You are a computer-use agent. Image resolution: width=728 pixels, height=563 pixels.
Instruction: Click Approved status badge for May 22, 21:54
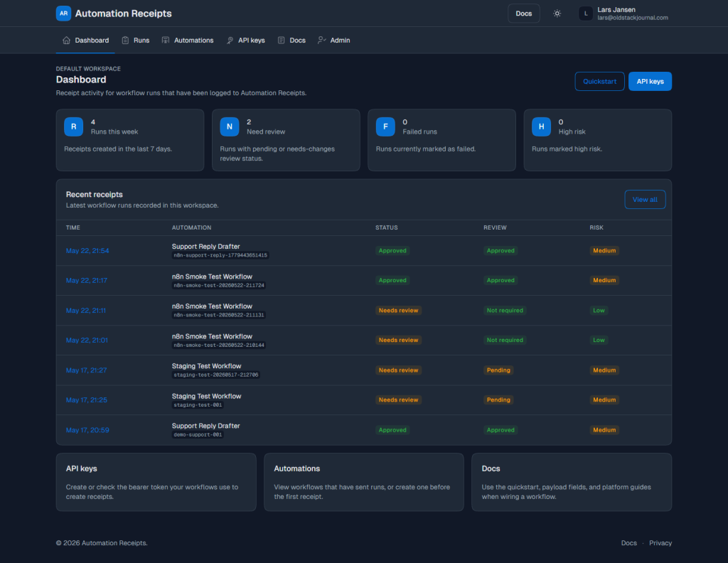coord(392,251)
